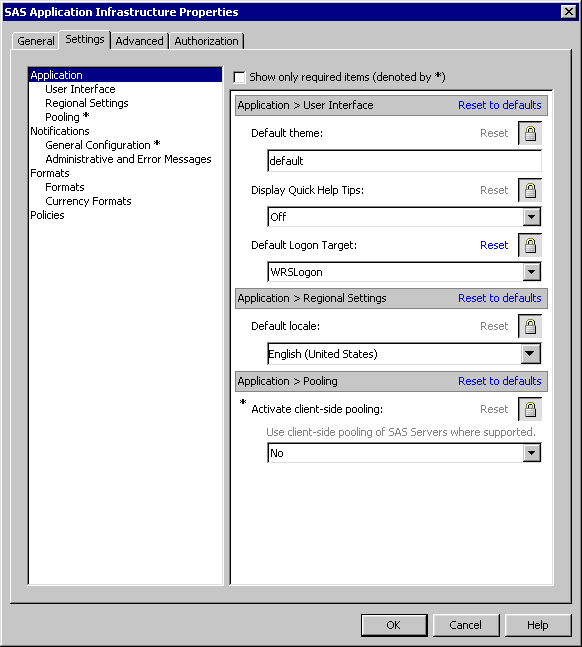
Task: Click Reset next to Default locale
Action: click(x=494, y=326)
